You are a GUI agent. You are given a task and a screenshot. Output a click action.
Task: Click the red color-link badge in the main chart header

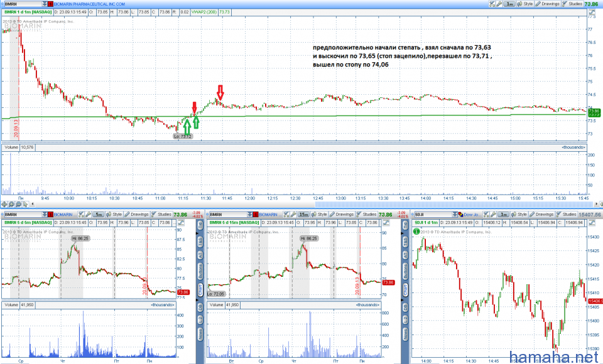click(50, 4)
